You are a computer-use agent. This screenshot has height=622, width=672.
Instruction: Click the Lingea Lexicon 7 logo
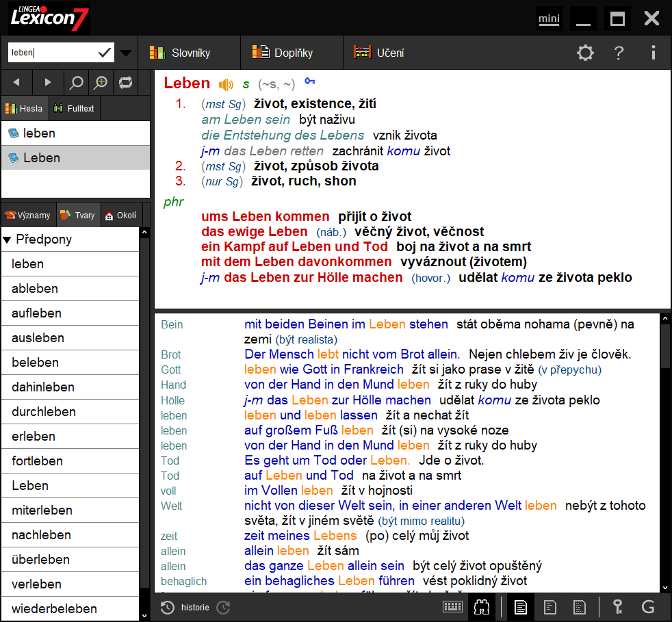click(49, 18)
